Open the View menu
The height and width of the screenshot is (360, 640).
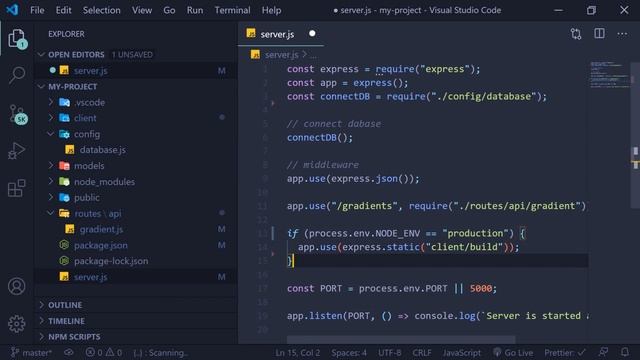pos(142,10)
